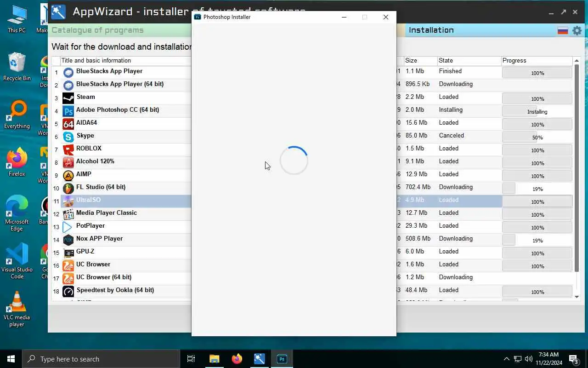588x368 pixels.
Task: Click the AIMP program icon
Action: pos(68,176)
